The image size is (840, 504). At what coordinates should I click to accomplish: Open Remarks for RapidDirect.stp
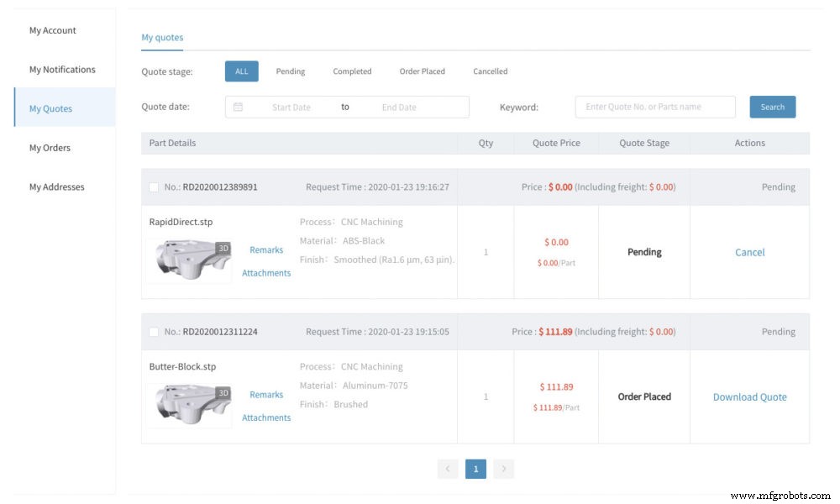pos(266,249)
